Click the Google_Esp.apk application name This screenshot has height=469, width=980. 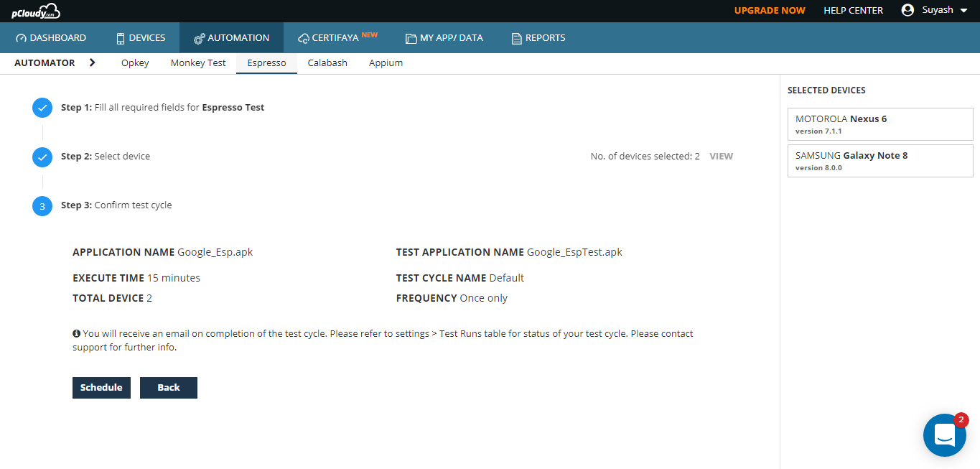click(215, 252)
